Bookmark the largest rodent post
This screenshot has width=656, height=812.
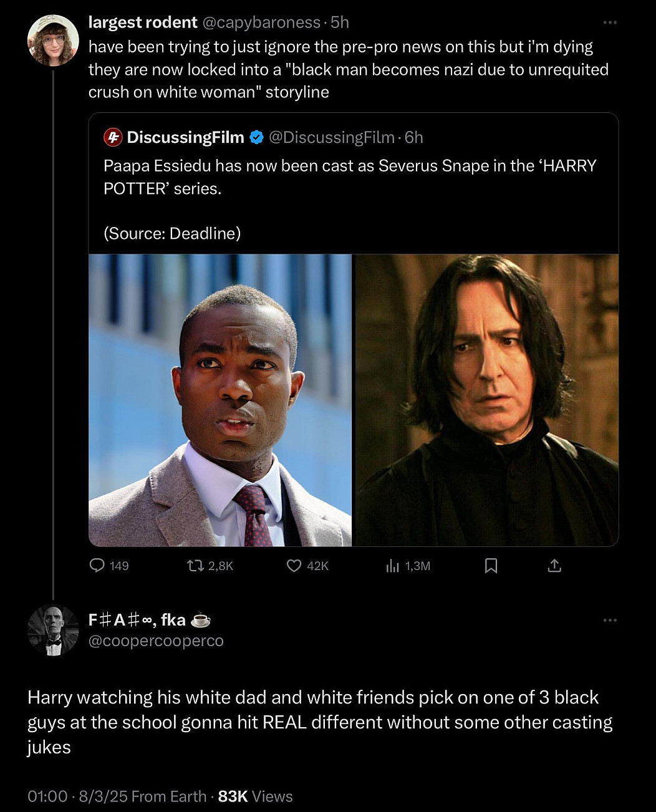[x=491, y=566]
